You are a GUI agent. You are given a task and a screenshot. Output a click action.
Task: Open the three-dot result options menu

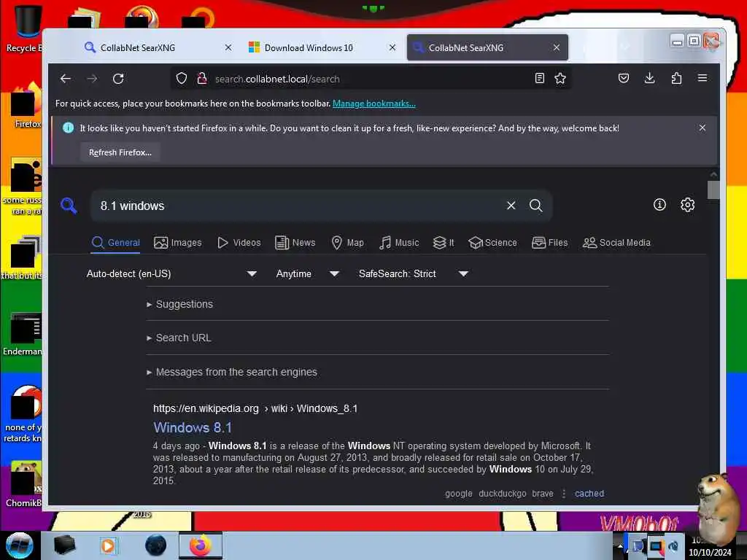[564, 494]
